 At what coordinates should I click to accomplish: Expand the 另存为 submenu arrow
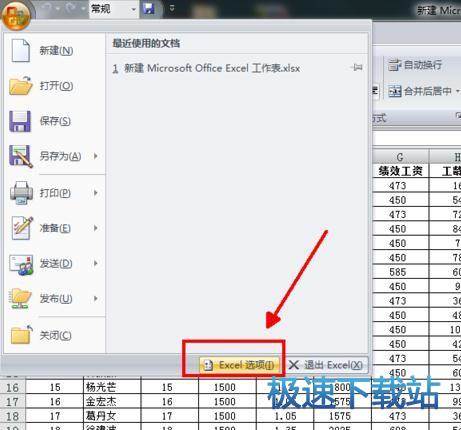(x=96, y=156)
